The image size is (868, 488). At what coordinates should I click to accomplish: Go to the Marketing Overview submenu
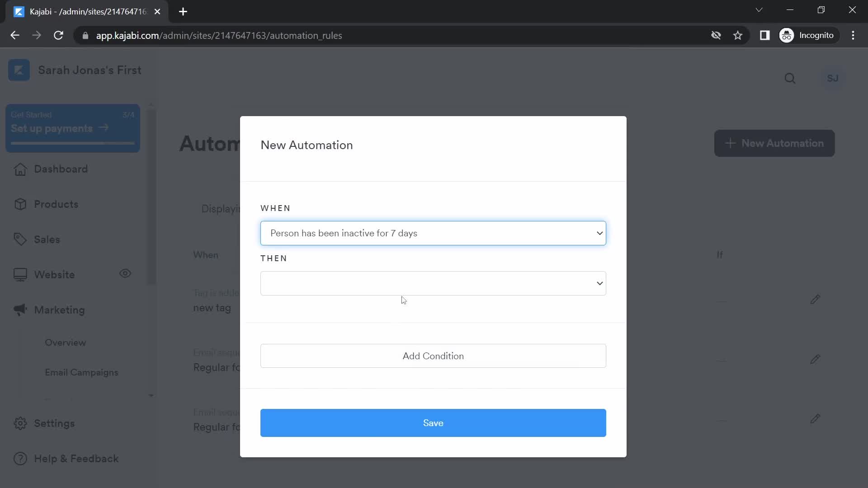65,343
